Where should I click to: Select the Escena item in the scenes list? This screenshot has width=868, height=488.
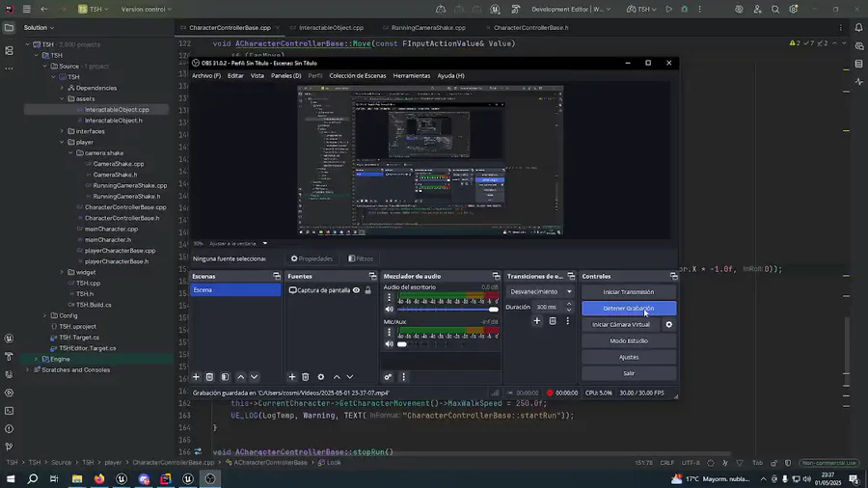tap(236, 290)
